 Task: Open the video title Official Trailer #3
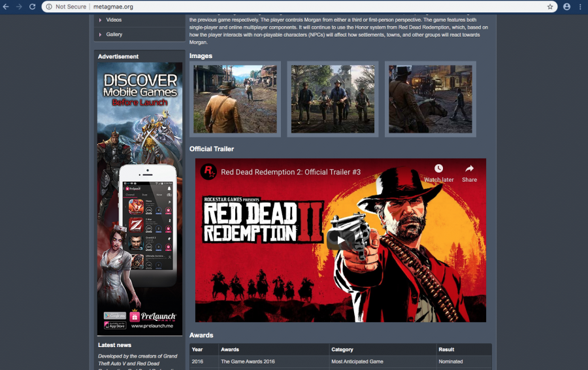point(291,172)
